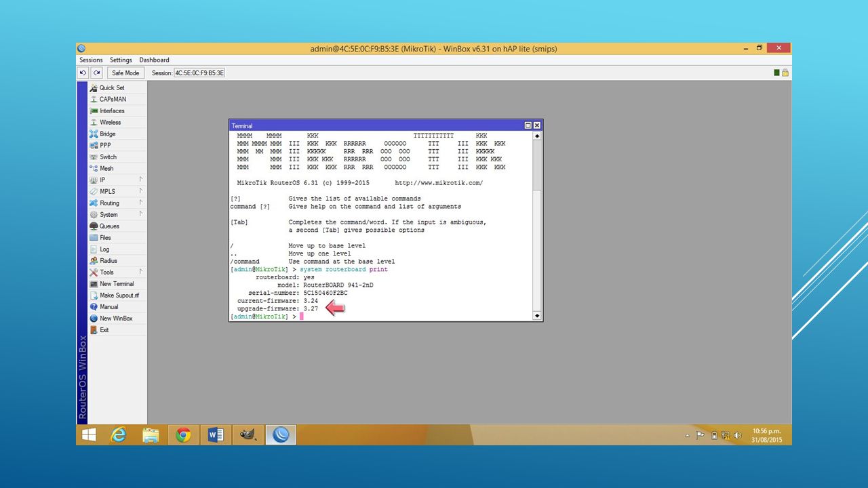Toggle Safe Mode
The image size is (868, 488).
[125, 73]
